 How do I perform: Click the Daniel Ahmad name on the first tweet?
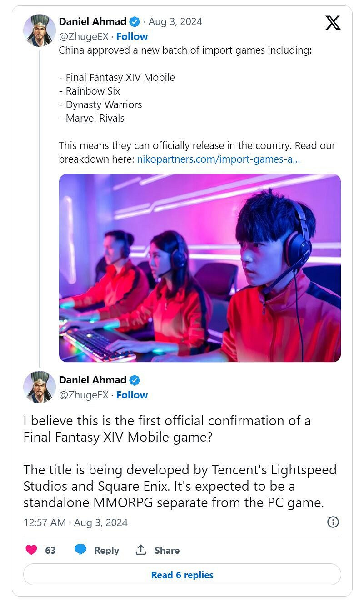tap(93, 21)
